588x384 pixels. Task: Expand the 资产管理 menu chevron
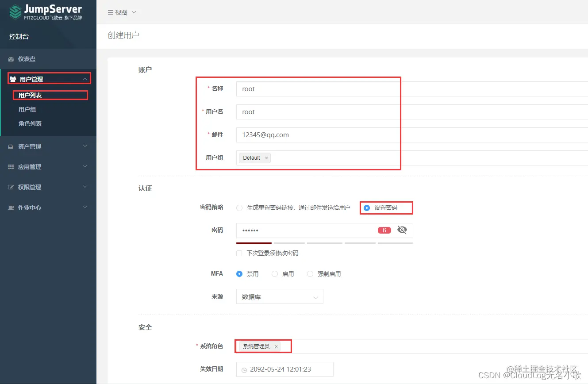pos(85,146)
